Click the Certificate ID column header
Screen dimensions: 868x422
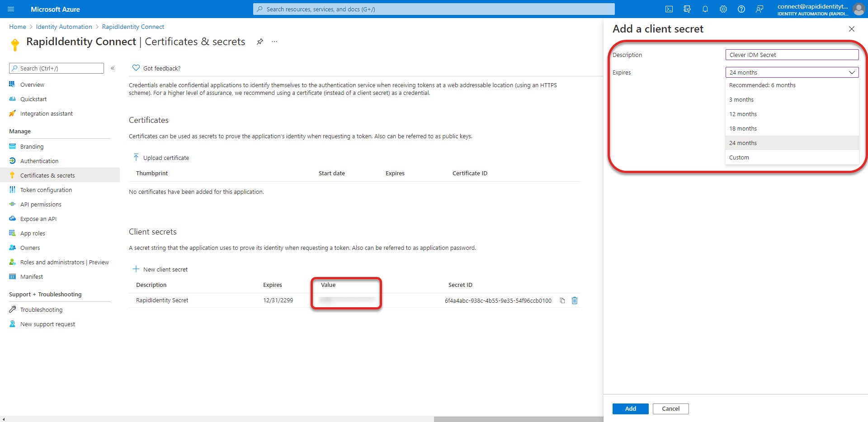470,173
